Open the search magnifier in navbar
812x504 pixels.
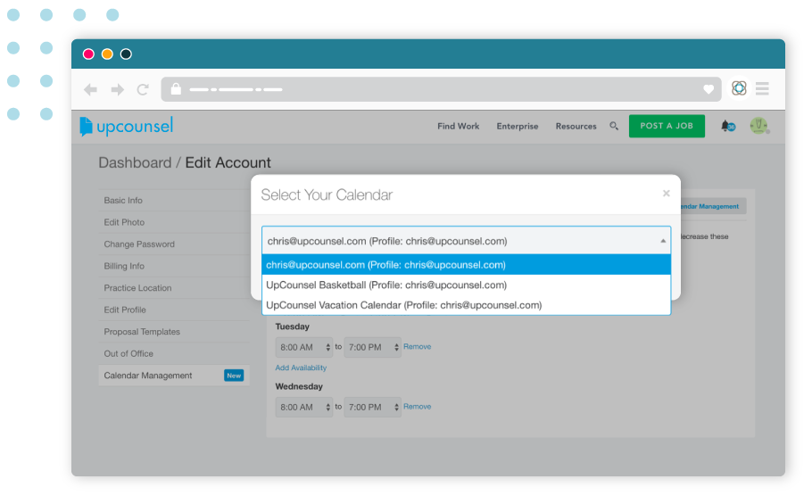(614, 126)
